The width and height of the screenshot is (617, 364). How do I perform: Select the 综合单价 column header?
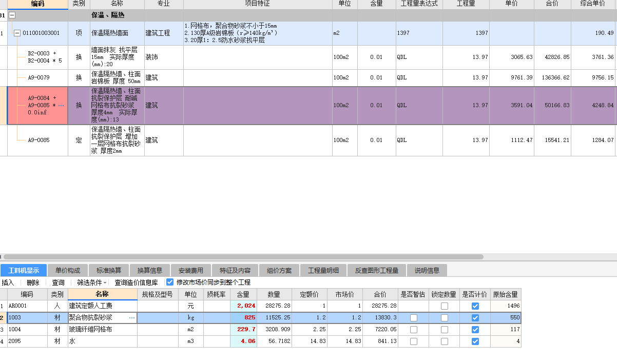[594, 4]
